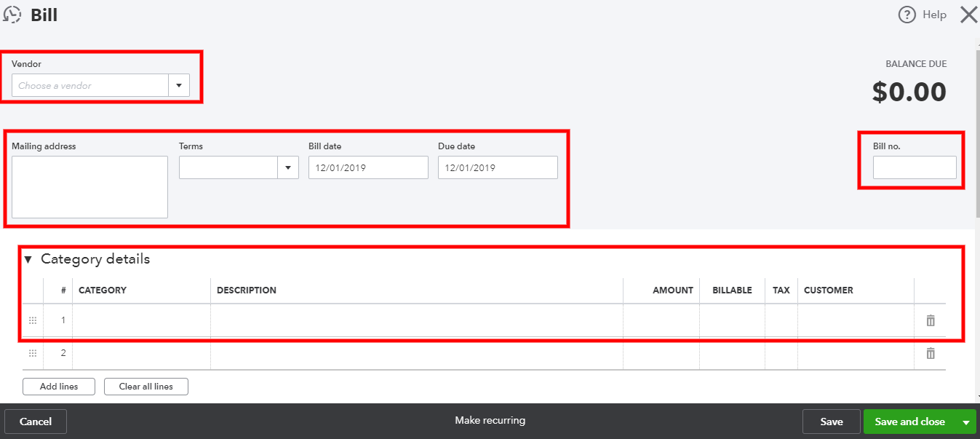Viewport: 980px width, 439px height.
Task: Delete line 1 with its trash icon
Action: pyautogui.click(x=930, y=320)
